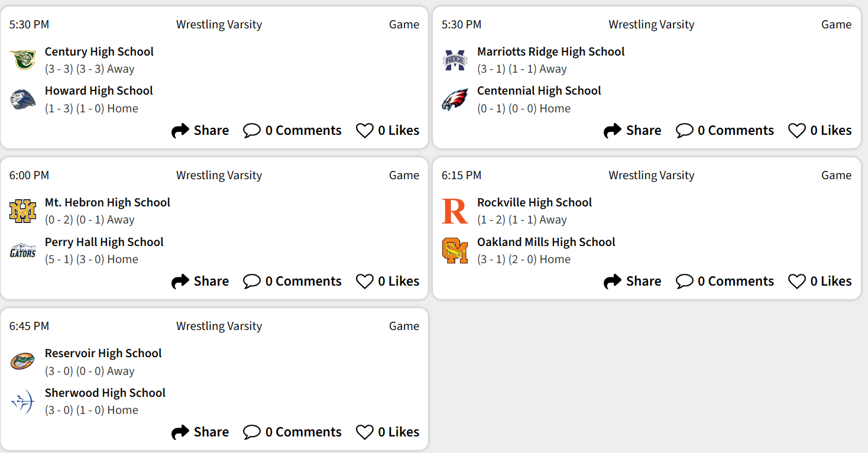Click the Mt. Hebron High School logo
Image resolution: width=868 pixels, height=453 pixels.
23,211
